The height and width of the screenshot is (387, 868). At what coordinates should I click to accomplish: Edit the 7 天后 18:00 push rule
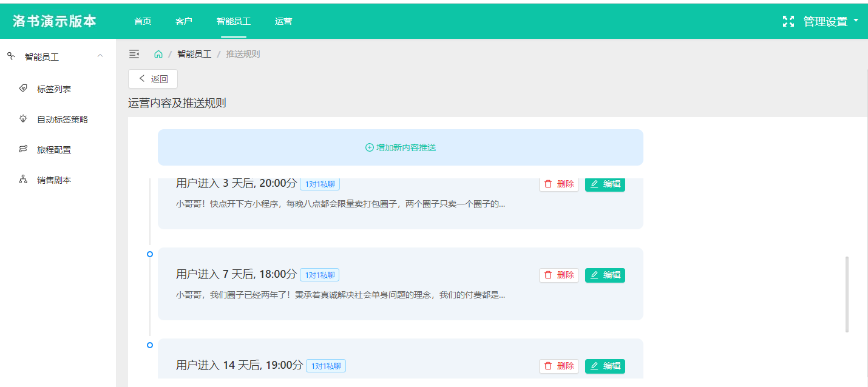(x=605, y=275)
